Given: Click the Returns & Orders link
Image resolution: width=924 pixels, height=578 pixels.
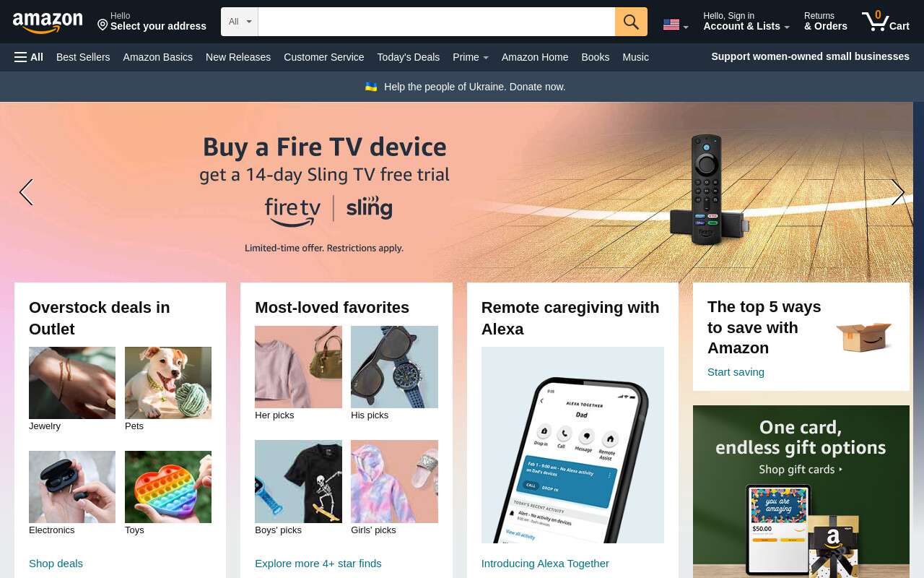Looking at the screenshot, I should point(826,22).
